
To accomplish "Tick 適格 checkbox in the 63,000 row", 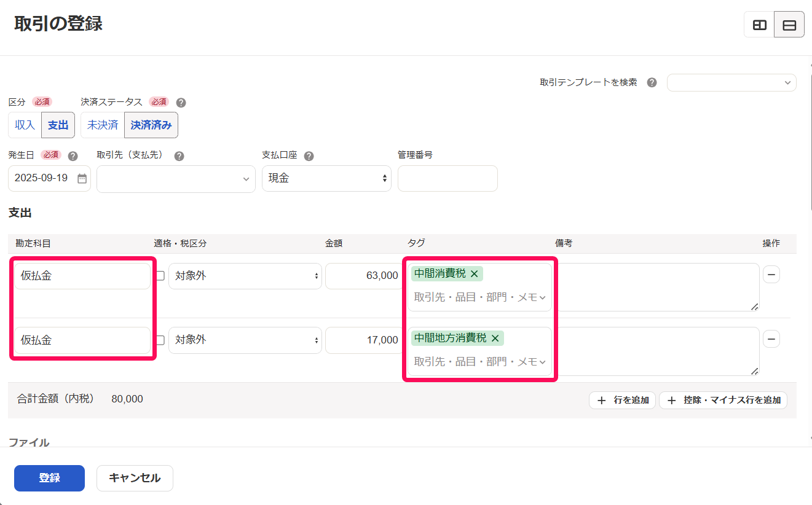I will pos(160,276).
